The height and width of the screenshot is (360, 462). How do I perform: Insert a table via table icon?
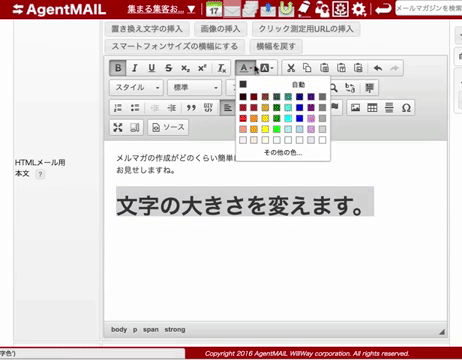coord(372,108)
